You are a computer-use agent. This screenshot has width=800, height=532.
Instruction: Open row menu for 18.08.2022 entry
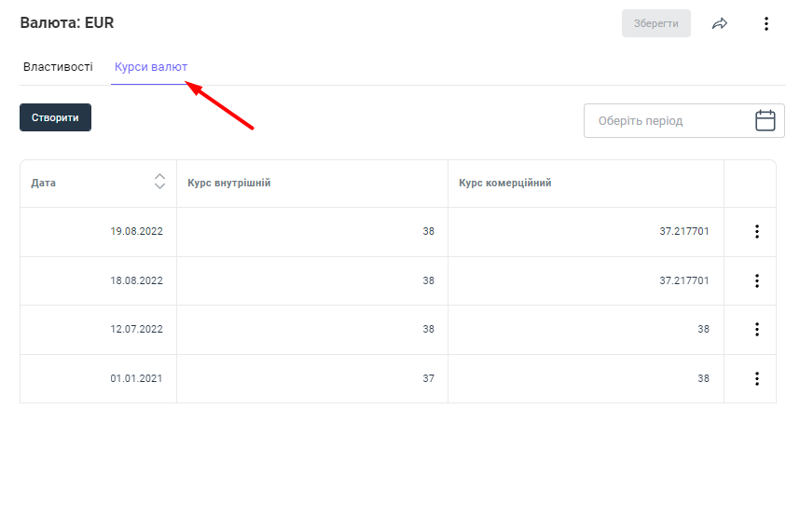click(x=757, y=280)
